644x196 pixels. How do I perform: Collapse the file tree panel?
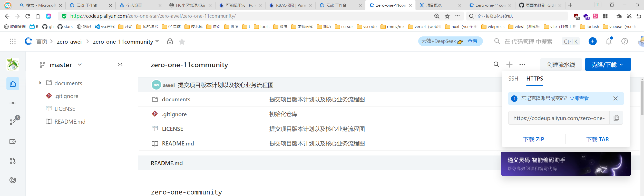pyautogui.click(x=120, y=64)
